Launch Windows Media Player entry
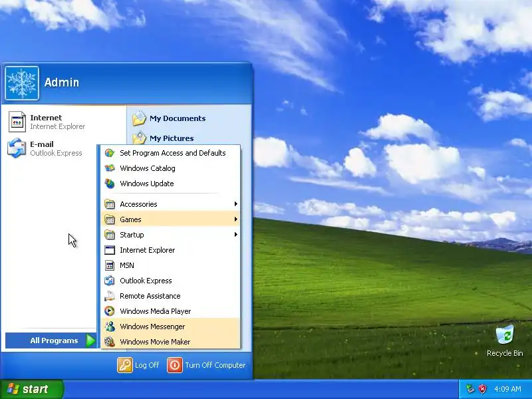The image size is (532, 399). coord(170,311)
